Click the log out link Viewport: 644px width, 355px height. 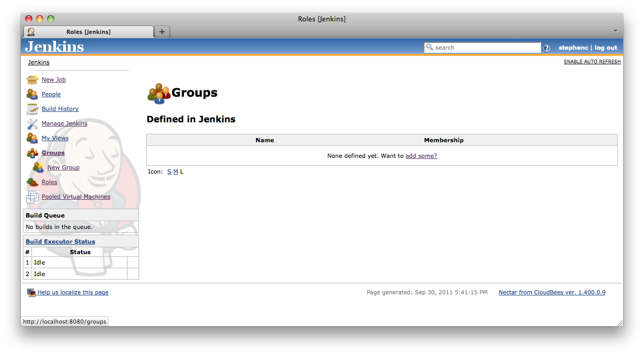(x=606, y=48)
